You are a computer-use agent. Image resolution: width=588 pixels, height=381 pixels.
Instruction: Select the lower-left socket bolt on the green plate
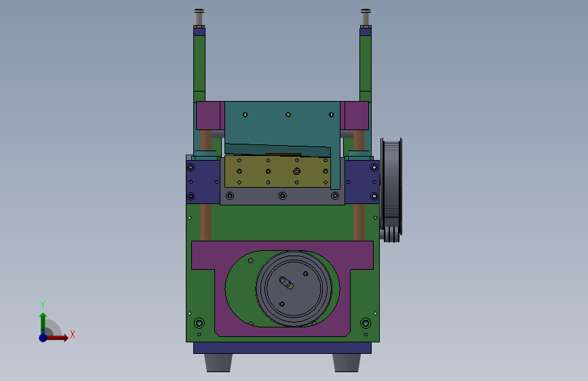tap(199, 323)
